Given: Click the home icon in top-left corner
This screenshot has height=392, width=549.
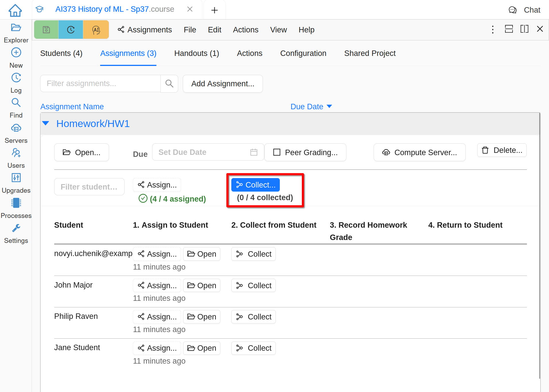Looking at the screenshot, I should point(15,10).
